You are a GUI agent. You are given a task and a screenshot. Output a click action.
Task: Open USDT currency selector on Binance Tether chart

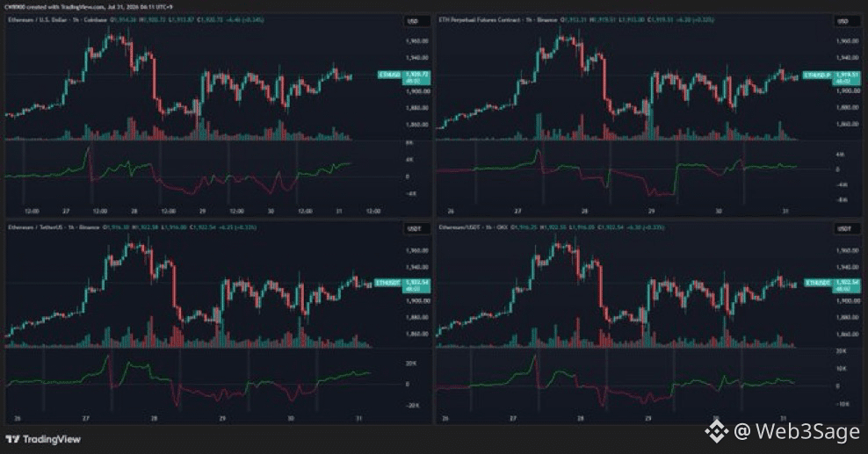click(416, 229)
